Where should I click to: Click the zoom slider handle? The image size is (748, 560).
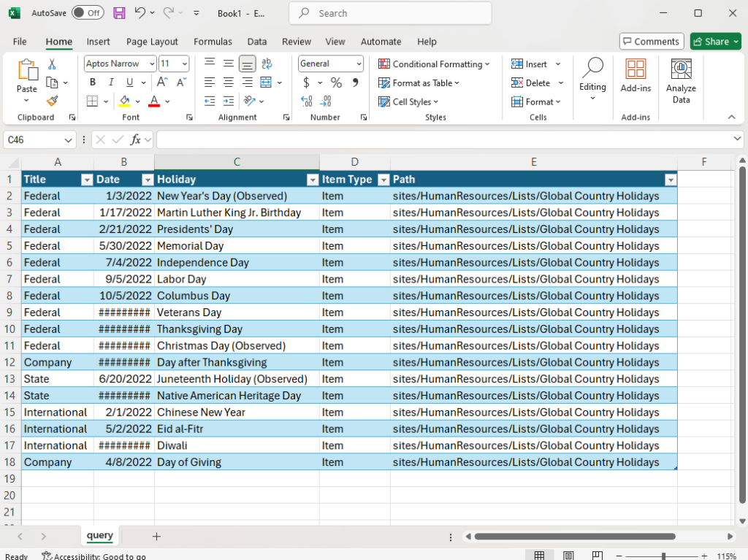pyautogui.click(x=663, y=556)
